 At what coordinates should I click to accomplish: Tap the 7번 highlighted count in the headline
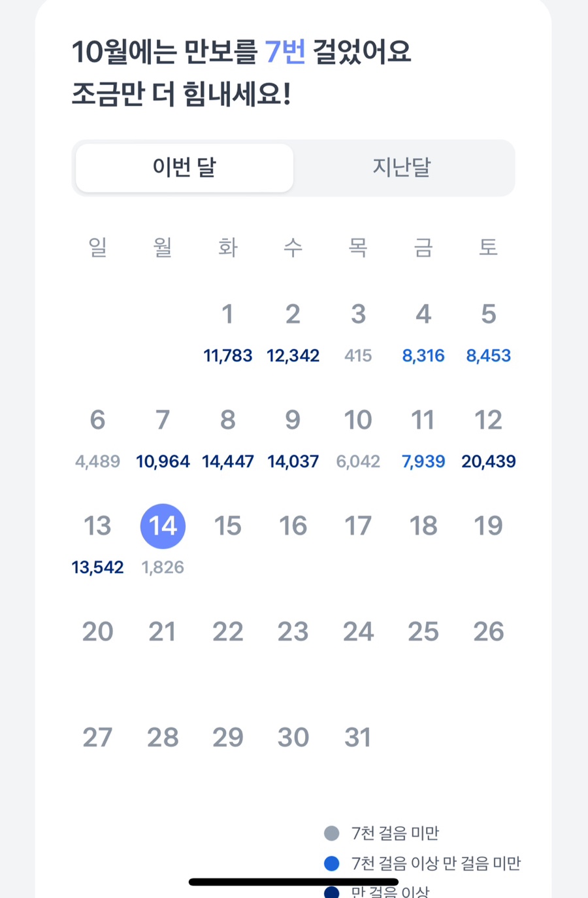click(x=285, y=52)
